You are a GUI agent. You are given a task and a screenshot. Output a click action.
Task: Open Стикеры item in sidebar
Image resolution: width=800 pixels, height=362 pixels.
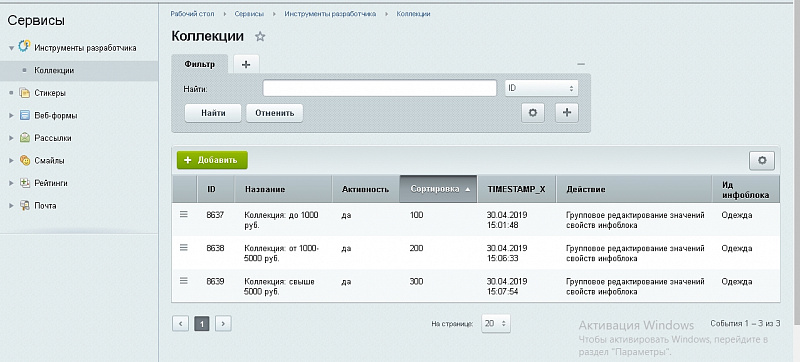click(x=50, y=93)
